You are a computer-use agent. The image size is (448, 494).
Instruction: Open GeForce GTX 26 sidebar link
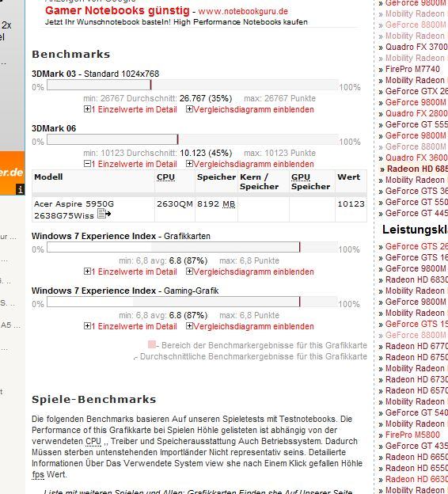coord(416,91)
